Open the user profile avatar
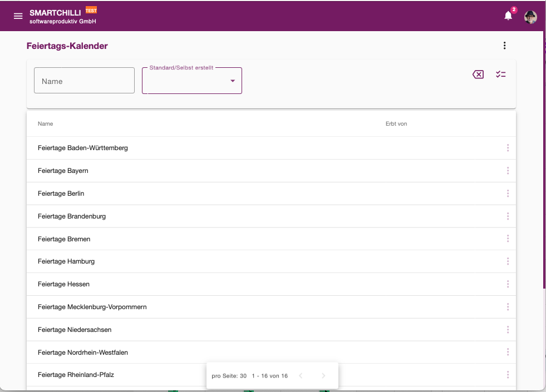 pos(530,17)
